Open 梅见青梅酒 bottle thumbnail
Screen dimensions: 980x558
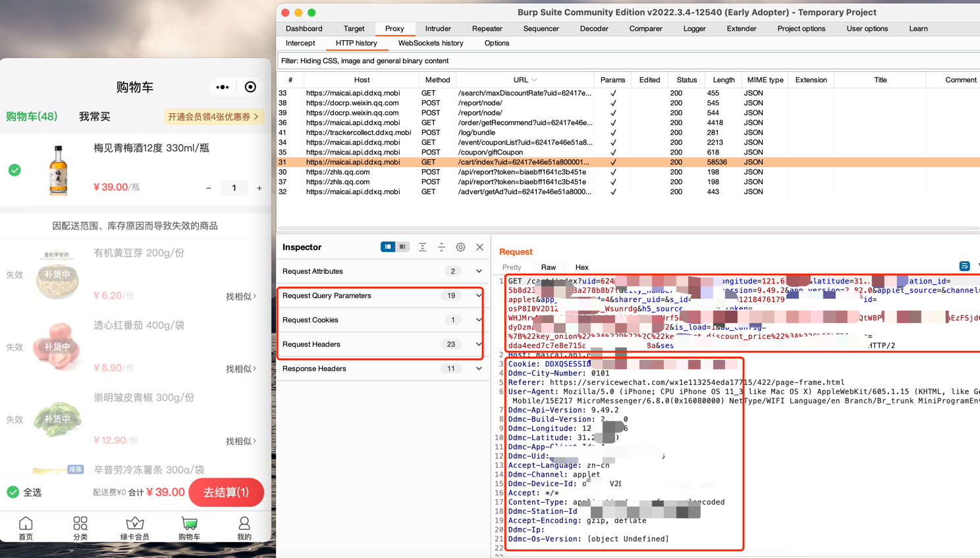pyautogui.click(x=58, y=170)
